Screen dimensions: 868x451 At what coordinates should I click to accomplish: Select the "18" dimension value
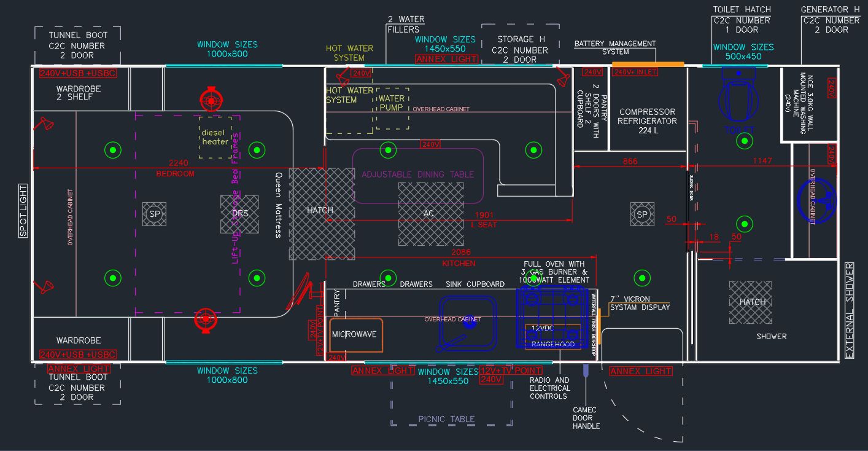(x=713, y=237)
